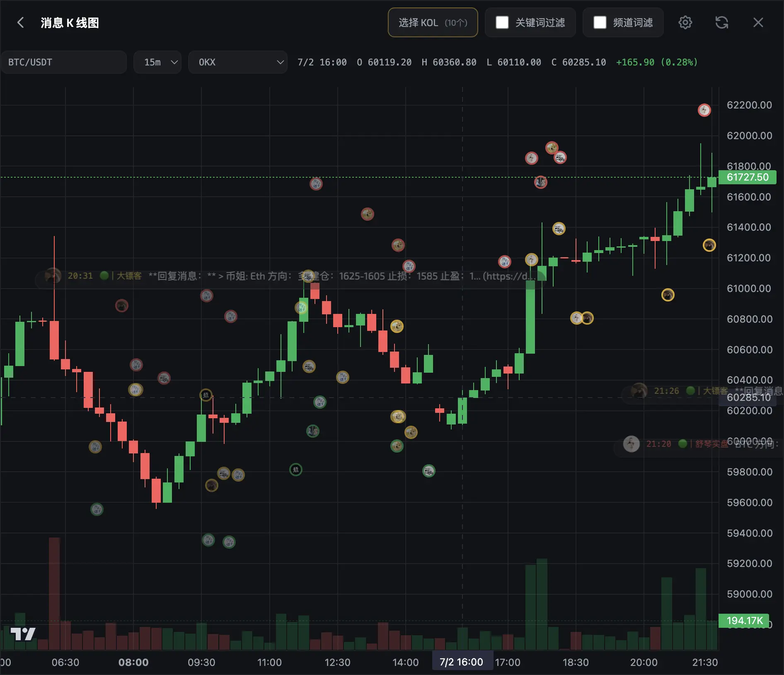The image size is (784, 675).
Task: Click the 61727.50 current price label
Action: tap(748, 177)
